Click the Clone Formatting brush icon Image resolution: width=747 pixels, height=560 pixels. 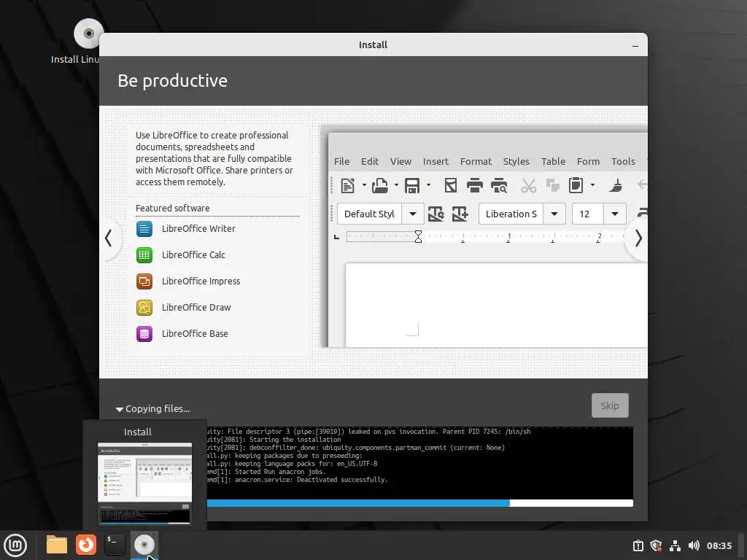[x=616, y=185]
